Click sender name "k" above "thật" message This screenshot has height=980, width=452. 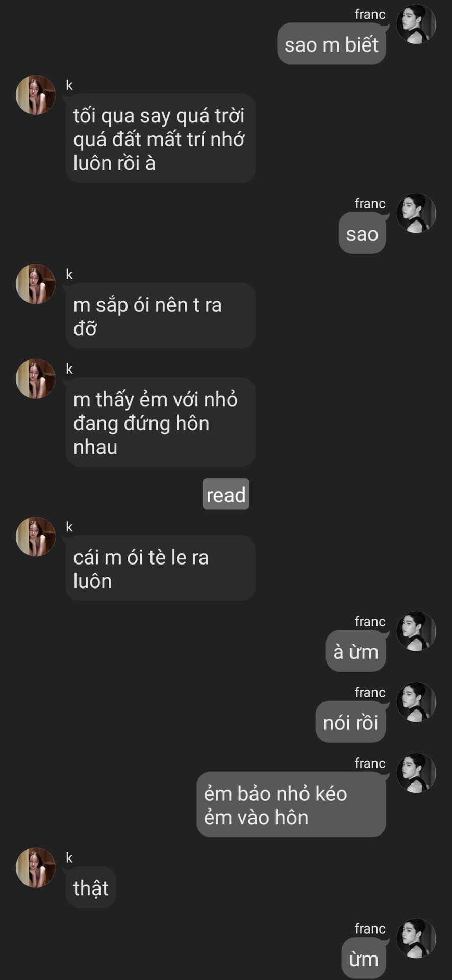[69, 857]
